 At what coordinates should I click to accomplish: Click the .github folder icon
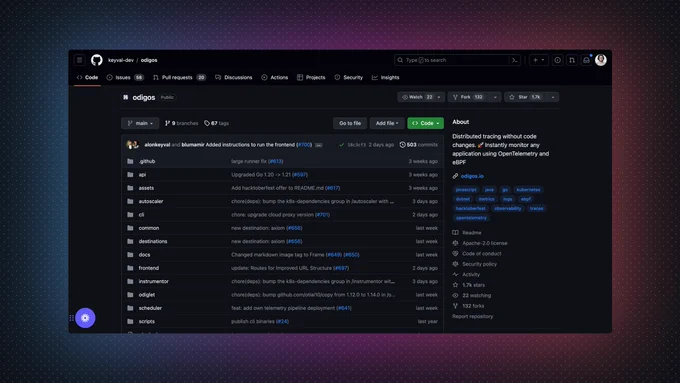[x=130, y=161]
